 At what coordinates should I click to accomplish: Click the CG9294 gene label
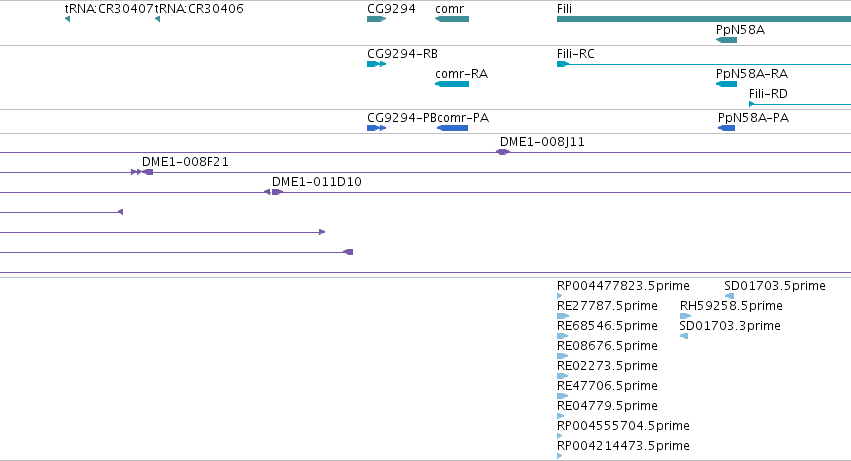coord(391,9)
